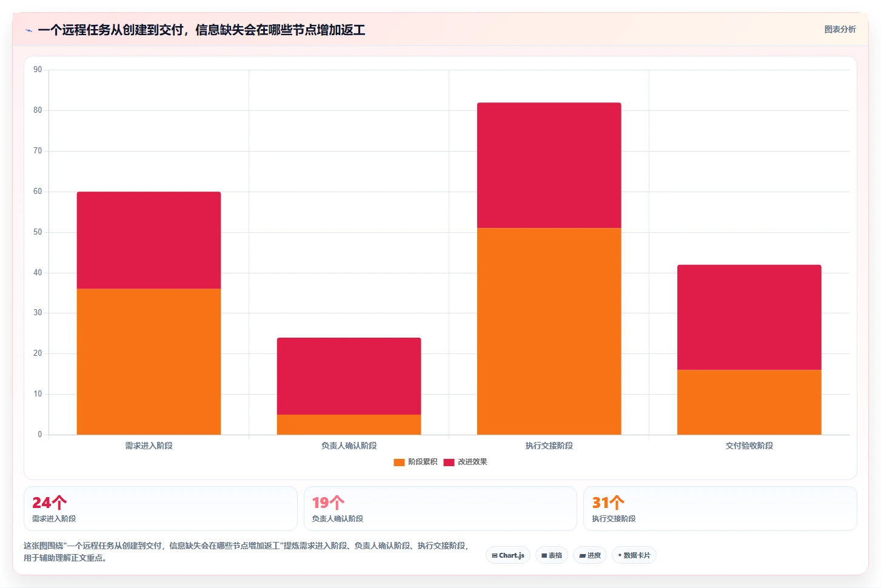Toggle the 改进效果 red legend swatch
The height and width of the screenshot is (588, 881).
tap(449, 462)
